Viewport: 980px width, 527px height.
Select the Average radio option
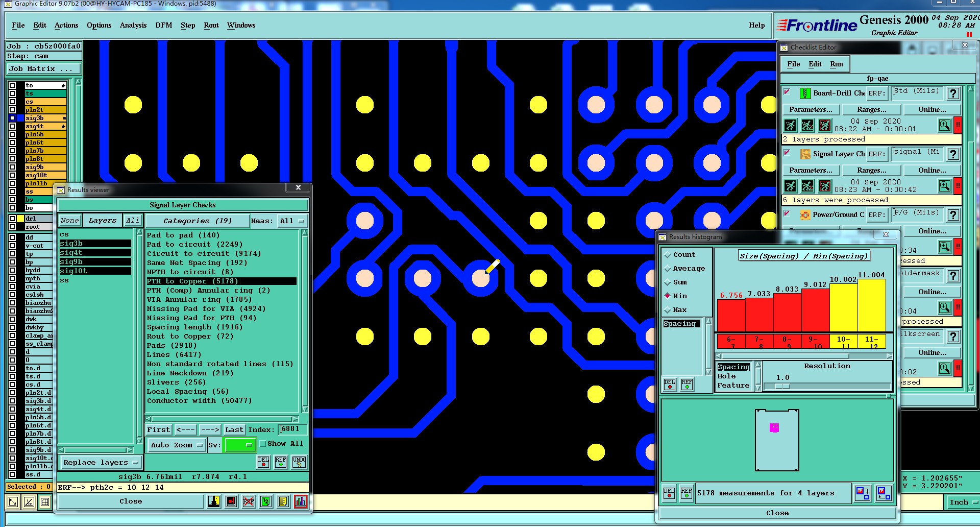667,269
